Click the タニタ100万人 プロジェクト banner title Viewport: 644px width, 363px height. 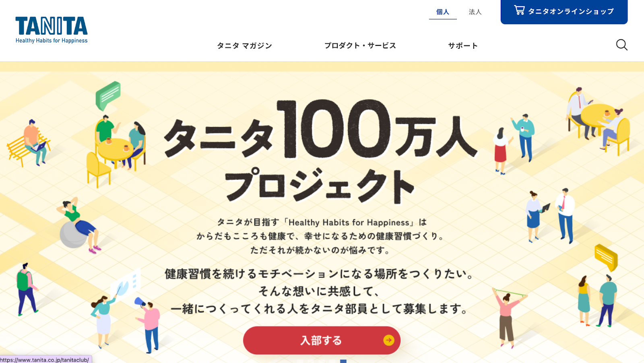click(321, 151)
